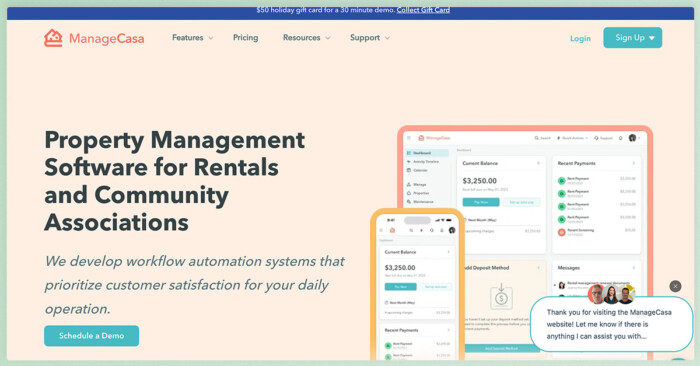Click the Schedule a Demo button
Image resolution: width=700 pixels, height=366 pixels.
point(92,336)
